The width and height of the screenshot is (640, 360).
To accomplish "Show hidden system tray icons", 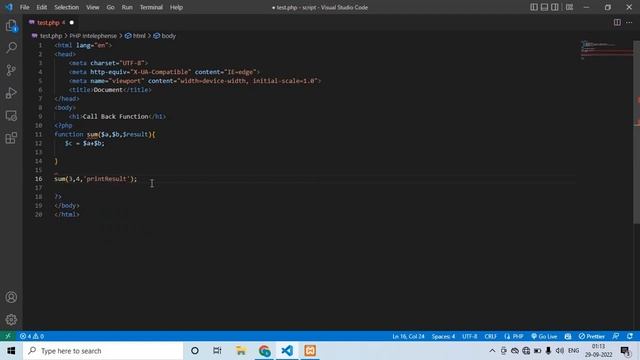I will pos(492,351).
